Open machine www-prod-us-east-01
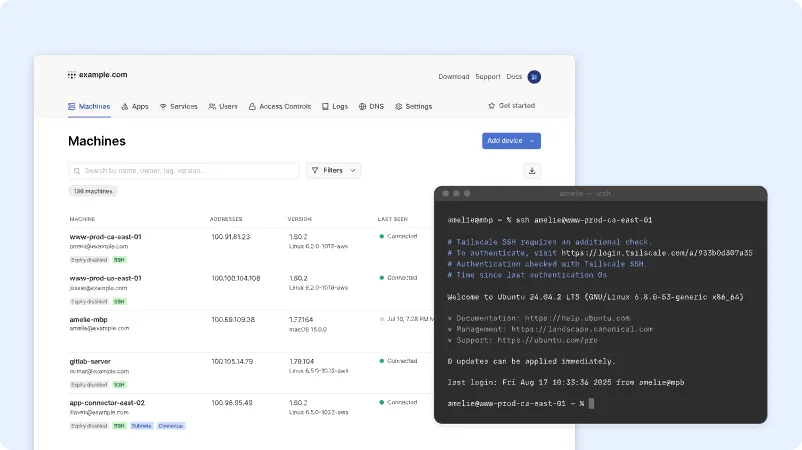Screen dimensions: 802x450 [x=105, y=278]
